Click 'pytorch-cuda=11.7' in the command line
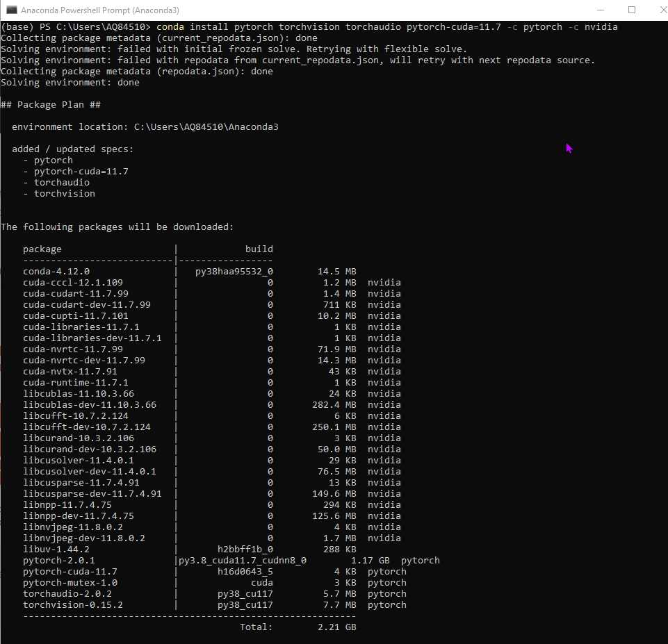 tap(453, 27)
